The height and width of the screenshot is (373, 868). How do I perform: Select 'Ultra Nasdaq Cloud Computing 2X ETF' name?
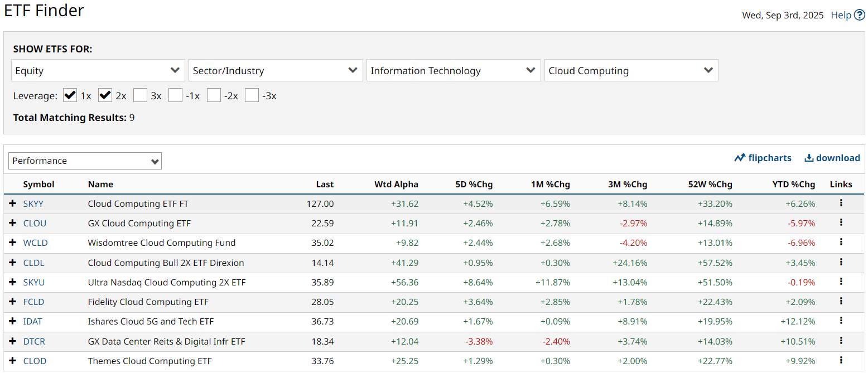point(167,282)
